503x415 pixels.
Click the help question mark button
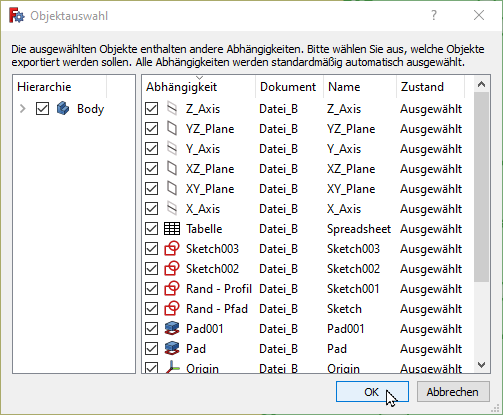434,15
